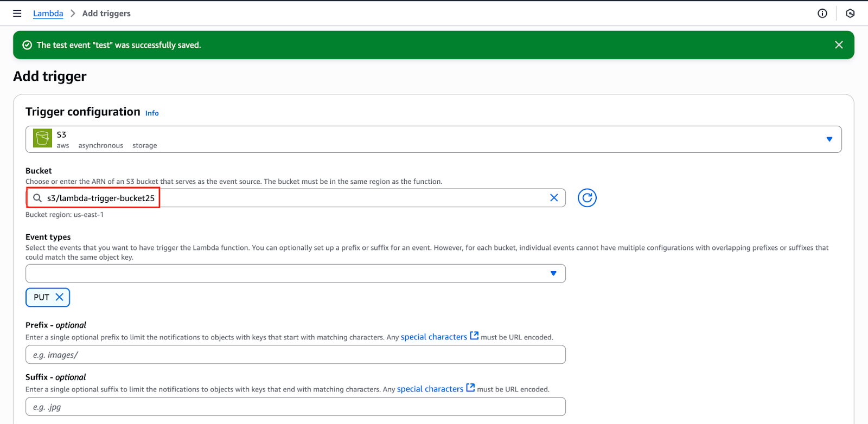Image resolution: width=868 pixels, height=424 pixels.
Task: Click the 'Add trigger' page heading
Action: [x=50, y=76]
